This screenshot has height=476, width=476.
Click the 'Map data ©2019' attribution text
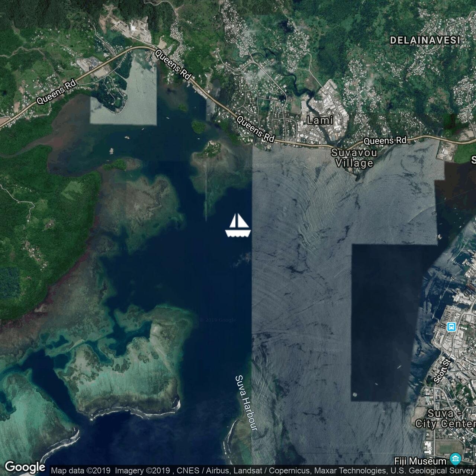tap(81, 470)
